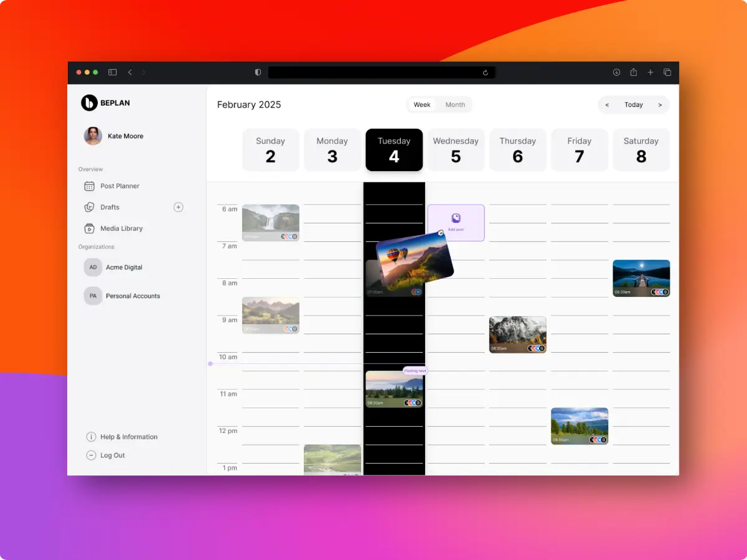
Task: Switch calendar to Month view
Action: [455, 105]
